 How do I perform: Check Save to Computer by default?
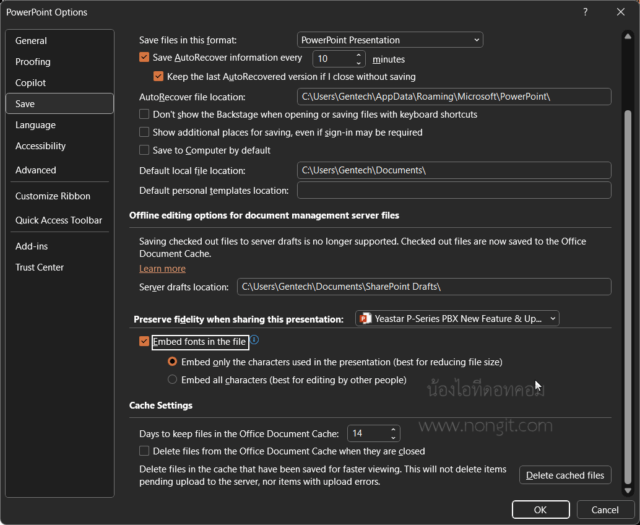[144, 150]
